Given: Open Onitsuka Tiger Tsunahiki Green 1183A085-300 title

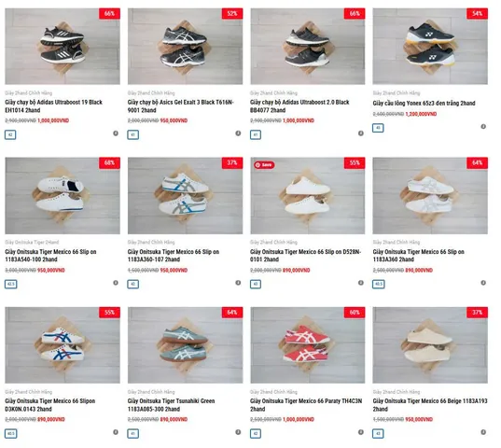Looking at the screenshot, I should point(172,405).
